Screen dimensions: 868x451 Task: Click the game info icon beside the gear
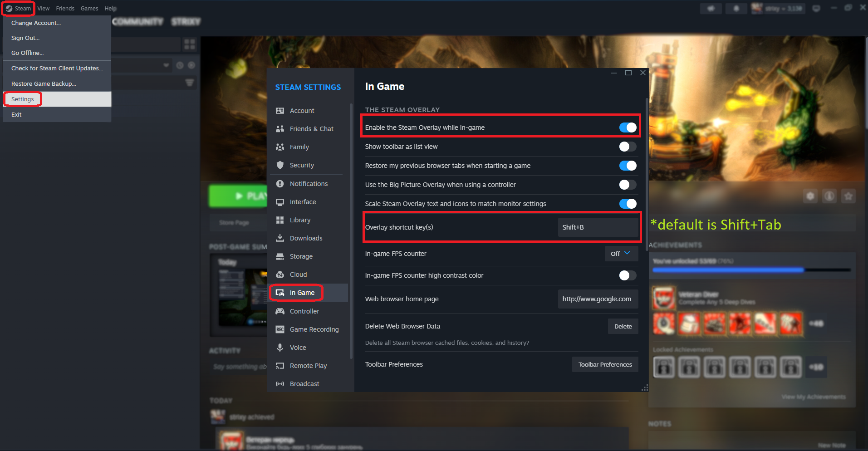pos(829,196)
